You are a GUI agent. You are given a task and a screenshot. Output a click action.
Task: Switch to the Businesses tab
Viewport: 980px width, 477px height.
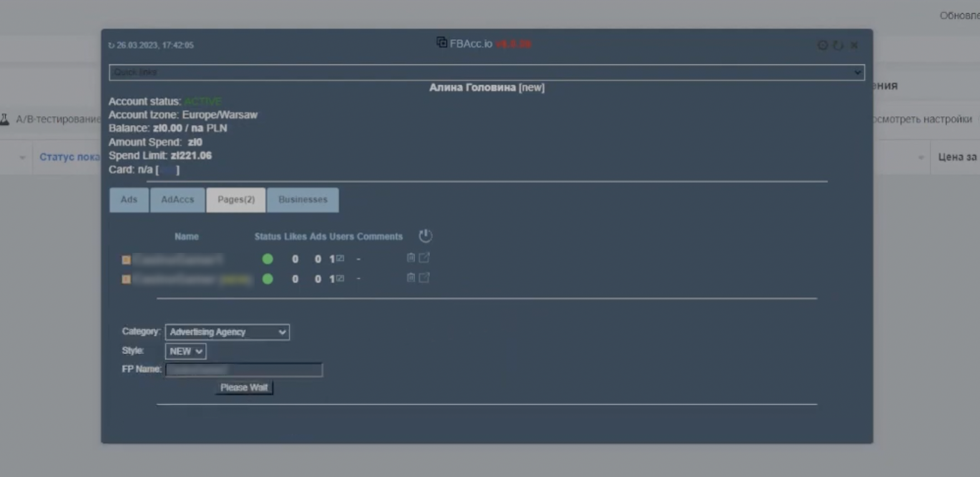303,200
